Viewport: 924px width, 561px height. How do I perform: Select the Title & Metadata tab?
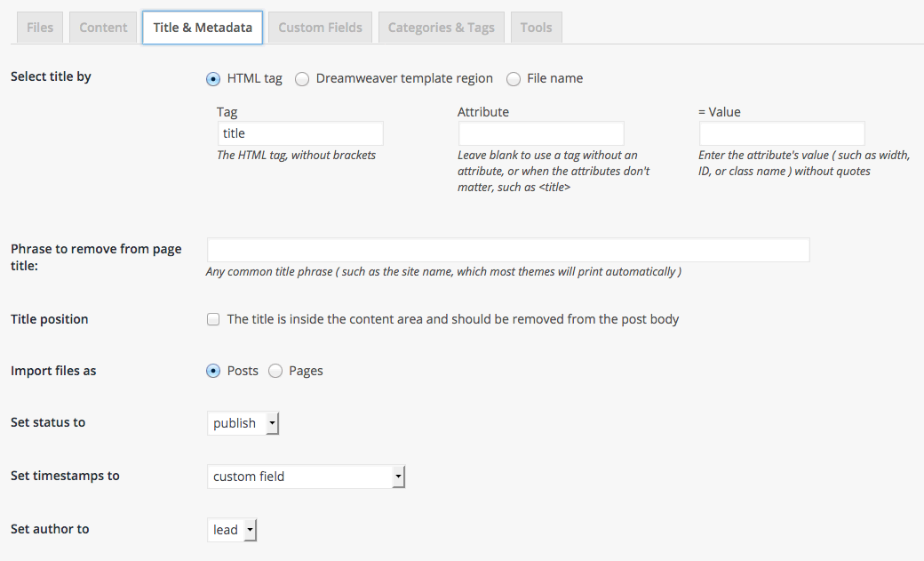point(203,28)
